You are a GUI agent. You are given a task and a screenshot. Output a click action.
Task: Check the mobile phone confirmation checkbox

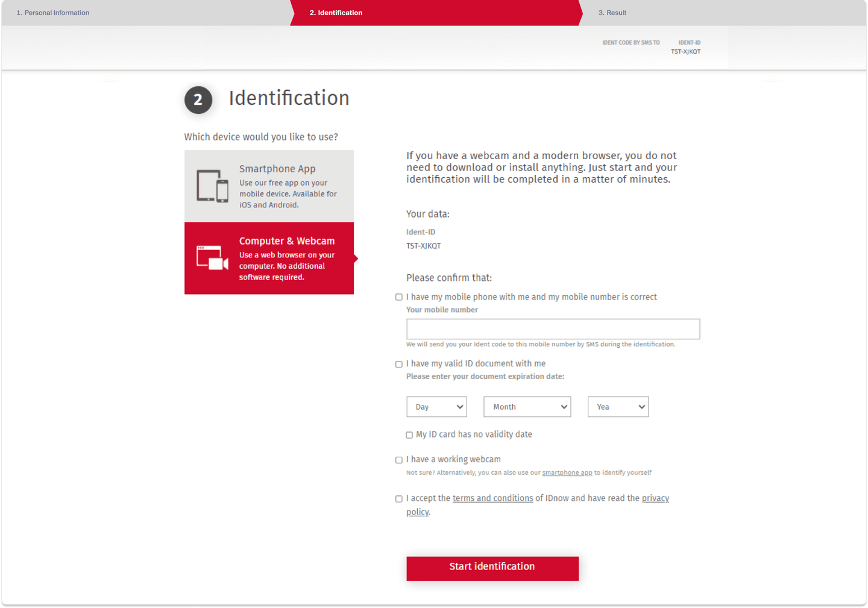coord(399,297)
